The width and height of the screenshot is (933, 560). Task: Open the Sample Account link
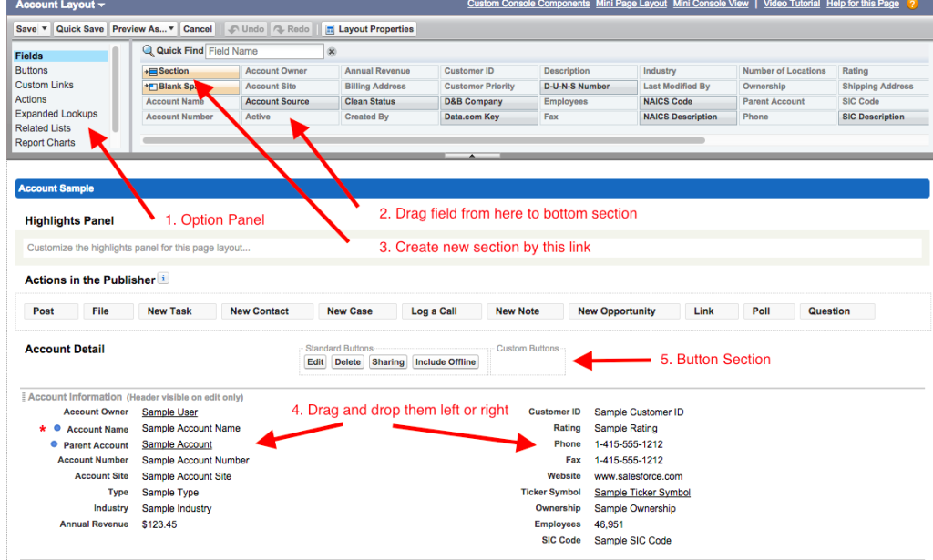[177, 444]
